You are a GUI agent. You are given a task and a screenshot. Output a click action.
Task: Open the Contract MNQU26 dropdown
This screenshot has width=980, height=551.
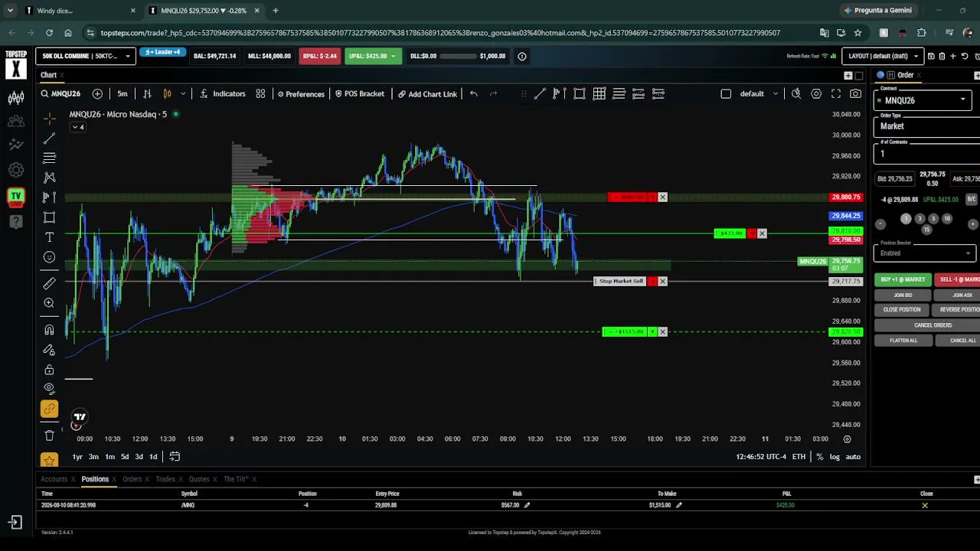(924, 100)
